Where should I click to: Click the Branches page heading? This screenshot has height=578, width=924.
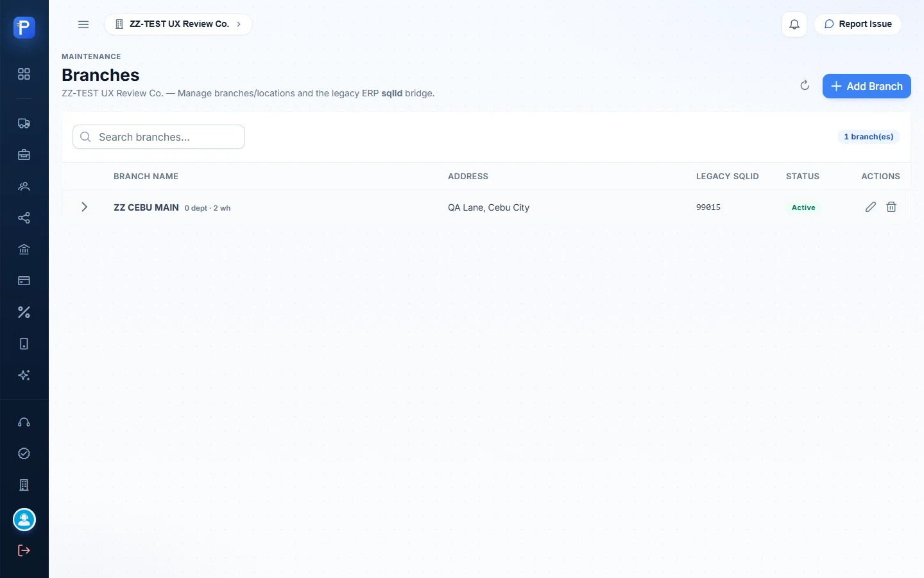101,75
